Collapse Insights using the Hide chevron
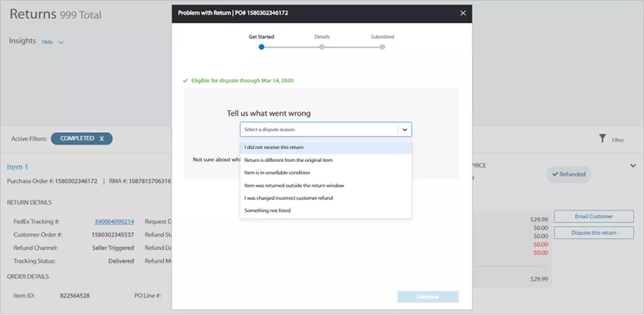644x315 pixels. point(61,42)
